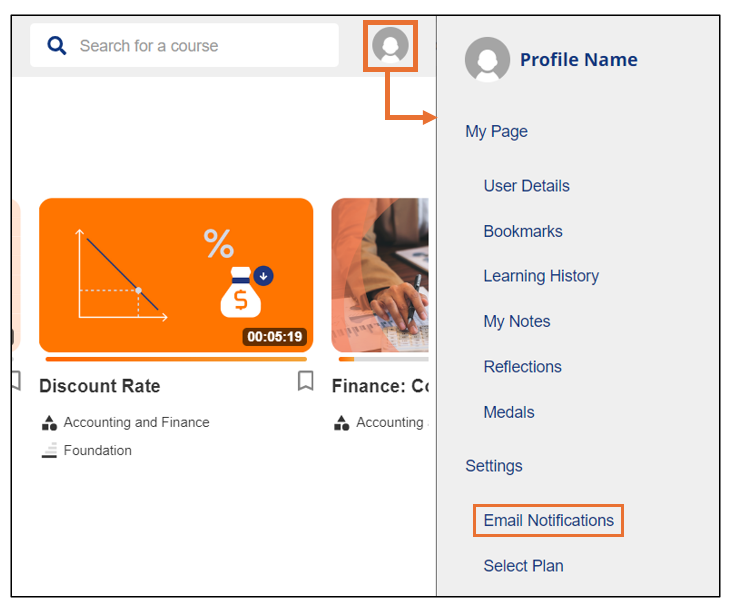Click the money bag icon on thumbnail
This screenshot has height=607, width=729.
point(242,293)
